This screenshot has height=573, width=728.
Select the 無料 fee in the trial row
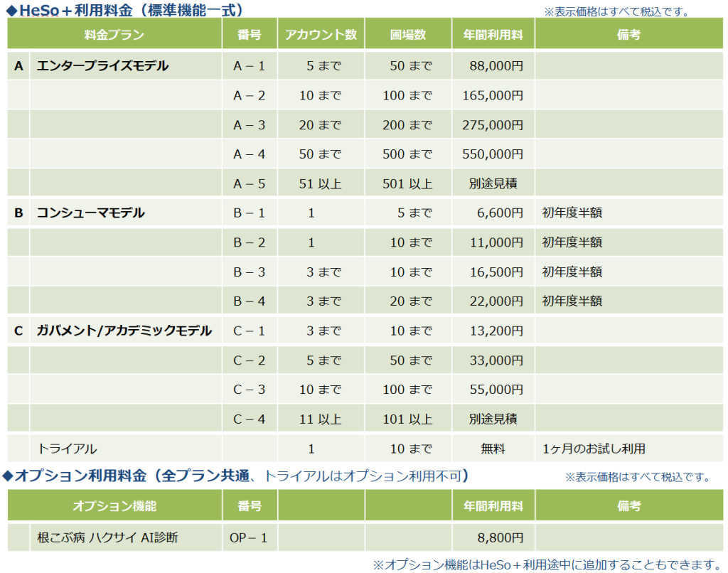pos(493,449)
